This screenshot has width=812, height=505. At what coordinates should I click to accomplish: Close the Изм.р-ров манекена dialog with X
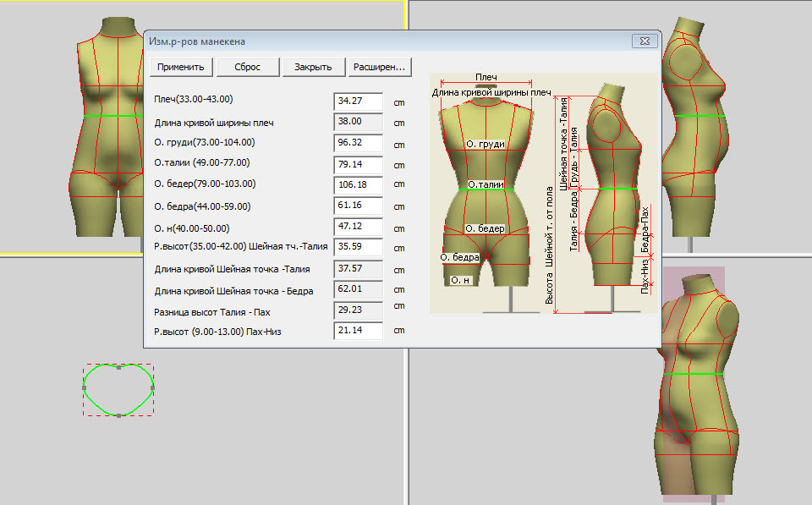645,41
